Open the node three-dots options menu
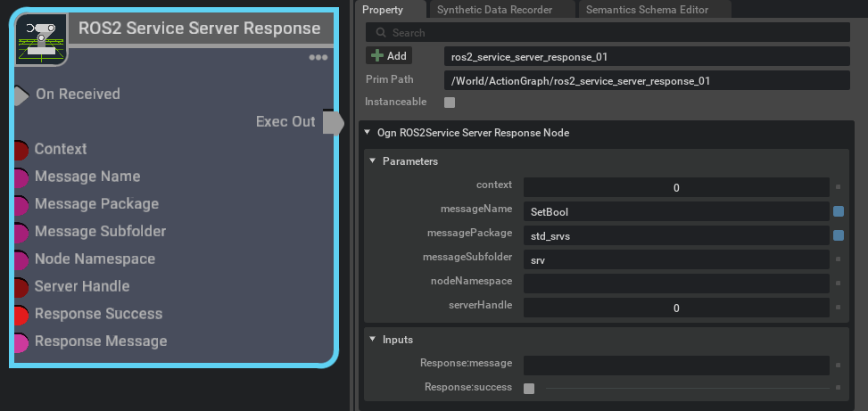868x411 pixels. [x=318, y=58]
